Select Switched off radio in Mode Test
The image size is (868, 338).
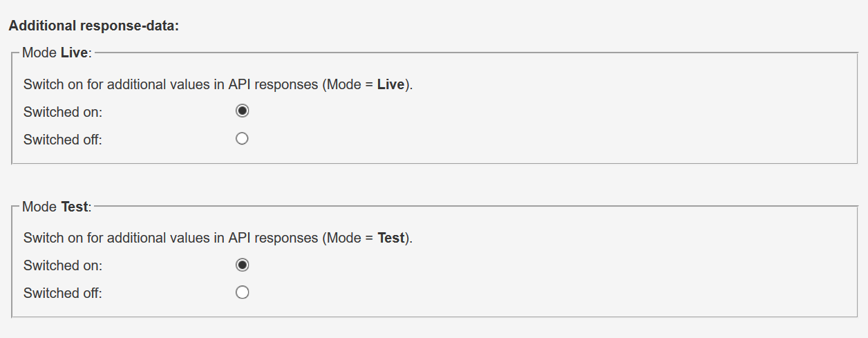pyautogui.click(x=242, y=292)
